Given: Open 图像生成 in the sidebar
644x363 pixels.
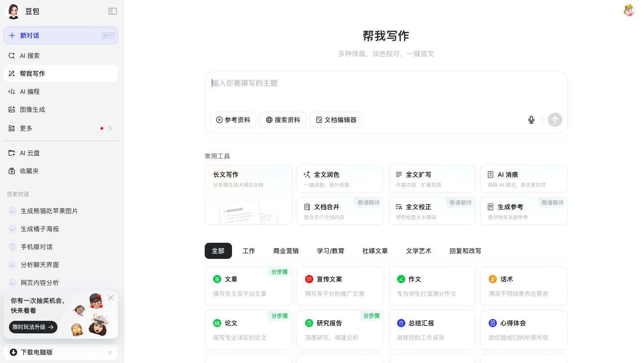Looking at the screenshot, I should tap(61, 109).
